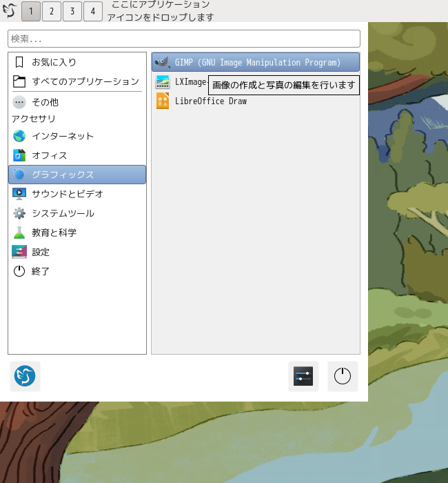Click the folder icon beside すべてのアプリケーション
448x483 pixels.
point(19,81)
